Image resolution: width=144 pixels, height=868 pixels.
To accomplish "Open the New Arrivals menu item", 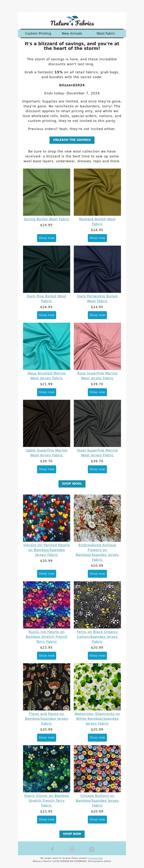I will pyautogui.click(x=72, y=33).
